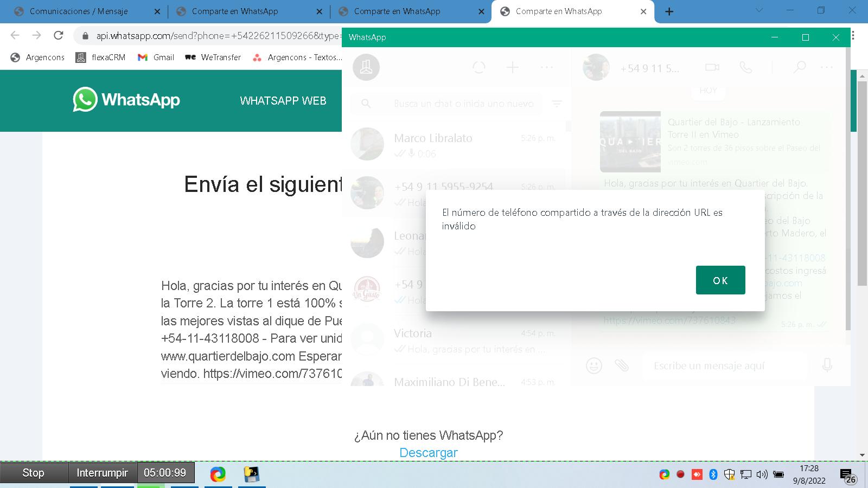Confirm the invalid number dialog with OK
This screenshot has width=868, height=488.
click(x=720, y=280)
